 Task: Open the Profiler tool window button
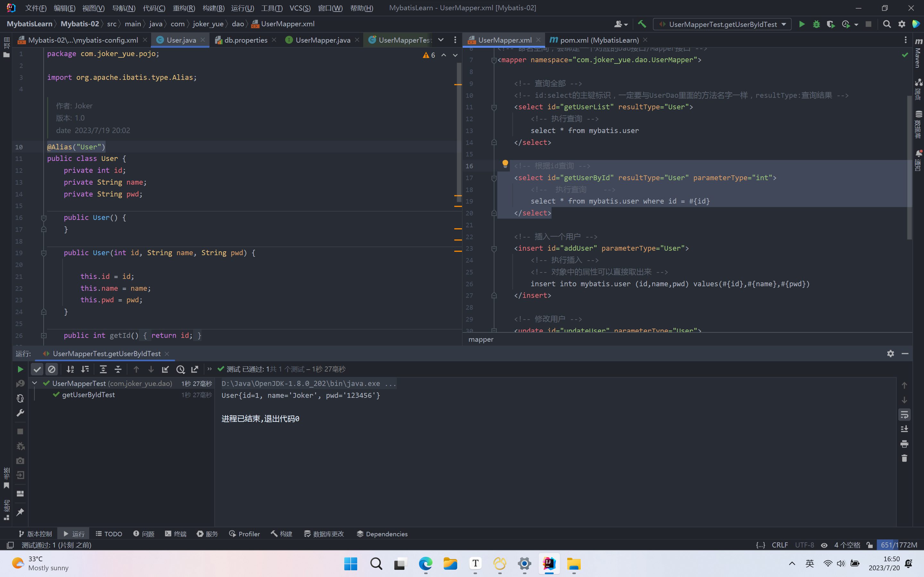pos(244,534)
